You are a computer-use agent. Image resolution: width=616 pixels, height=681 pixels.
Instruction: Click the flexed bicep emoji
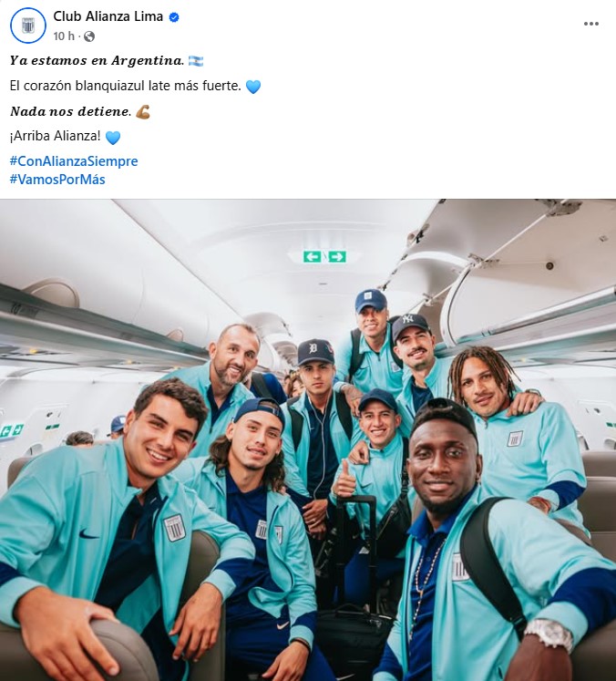coord(143,111)
